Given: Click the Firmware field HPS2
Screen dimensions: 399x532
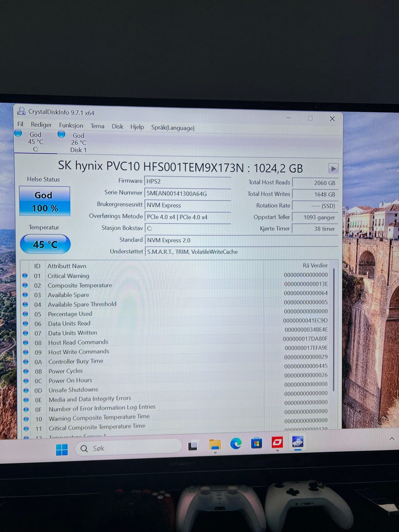Looking at the screenshot, I should tap(188, 181).
